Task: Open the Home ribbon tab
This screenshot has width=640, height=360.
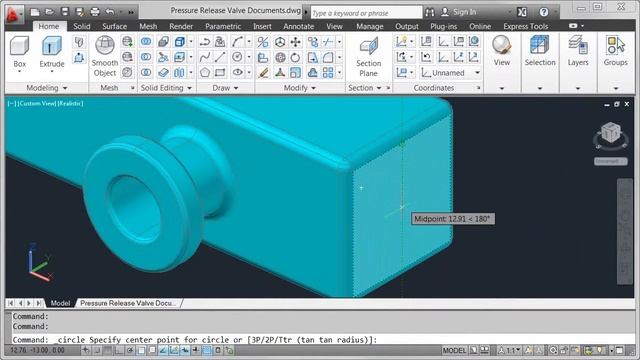Action: (x=49, y=26)
